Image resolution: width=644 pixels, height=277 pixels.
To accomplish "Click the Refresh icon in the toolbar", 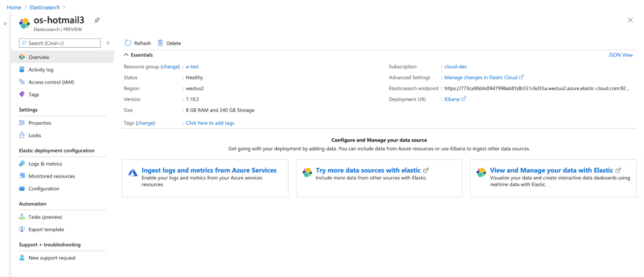I will (x=128, y=43).
